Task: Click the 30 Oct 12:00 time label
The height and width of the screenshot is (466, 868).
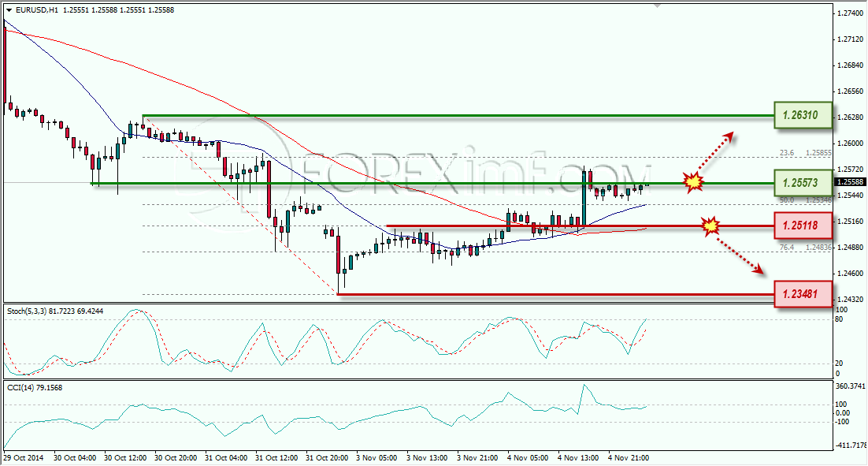Action: click(x=125, y=457)
